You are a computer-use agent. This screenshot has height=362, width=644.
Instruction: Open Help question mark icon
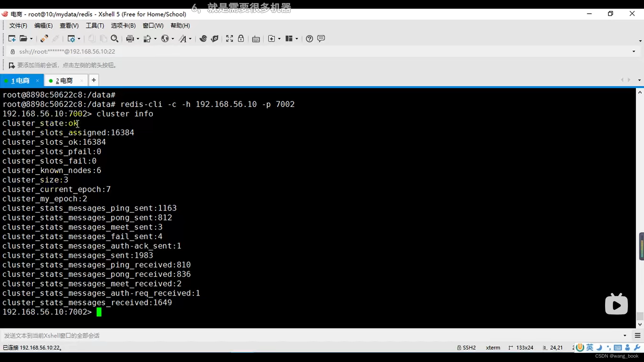click(309, 39)
